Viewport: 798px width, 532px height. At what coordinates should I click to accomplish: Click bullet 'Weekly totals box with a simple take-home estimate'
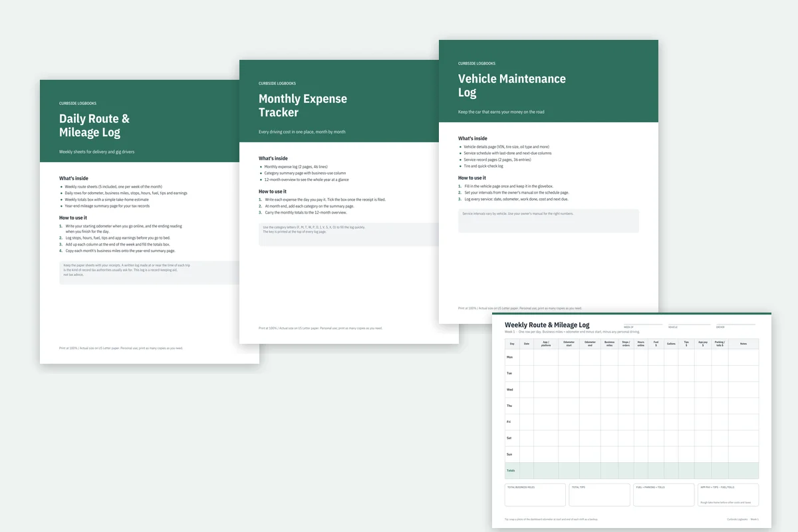click(106, 199)
